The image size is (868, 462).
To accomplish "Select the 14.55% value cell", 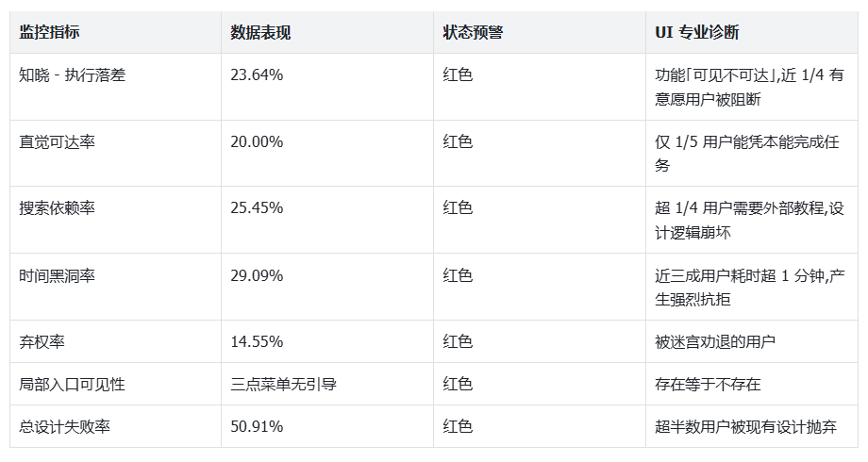I will coord(257,342).
